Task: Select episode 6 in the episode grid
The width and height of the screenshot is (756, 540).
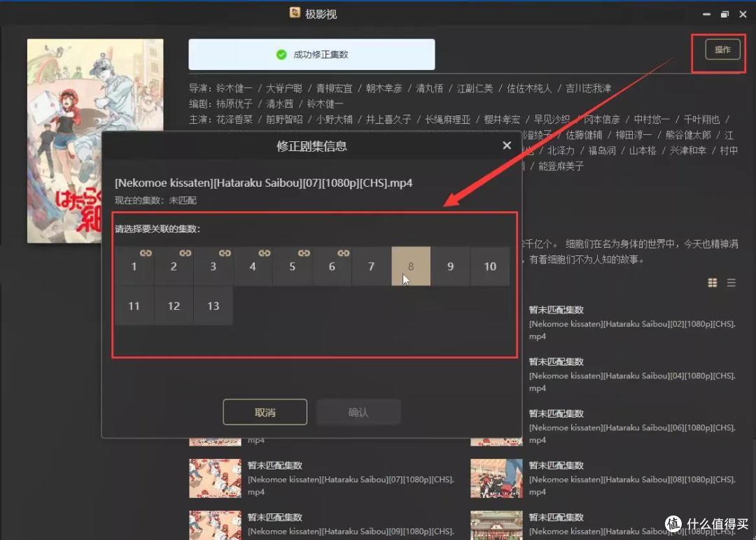Action: 332,267
